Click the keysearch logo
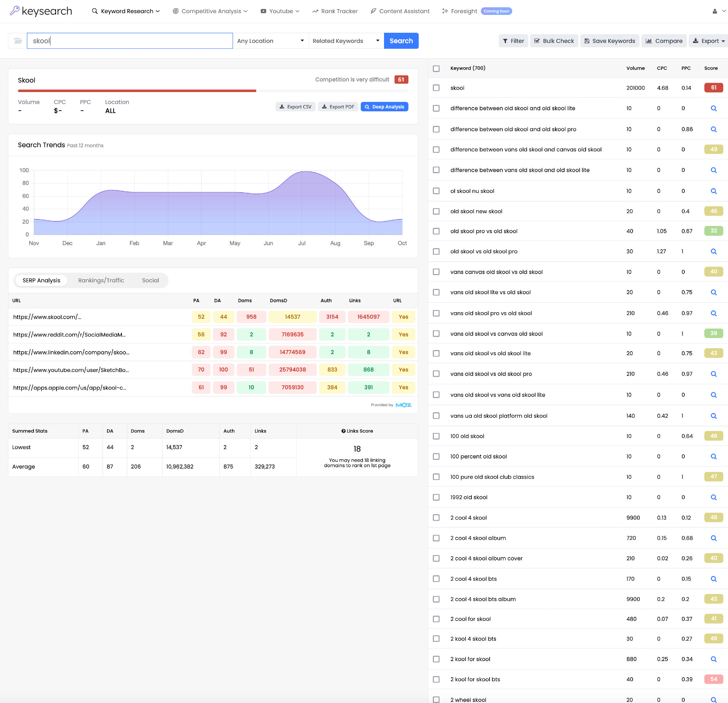Viewport: 728px width, 703px height. (41, 11)
